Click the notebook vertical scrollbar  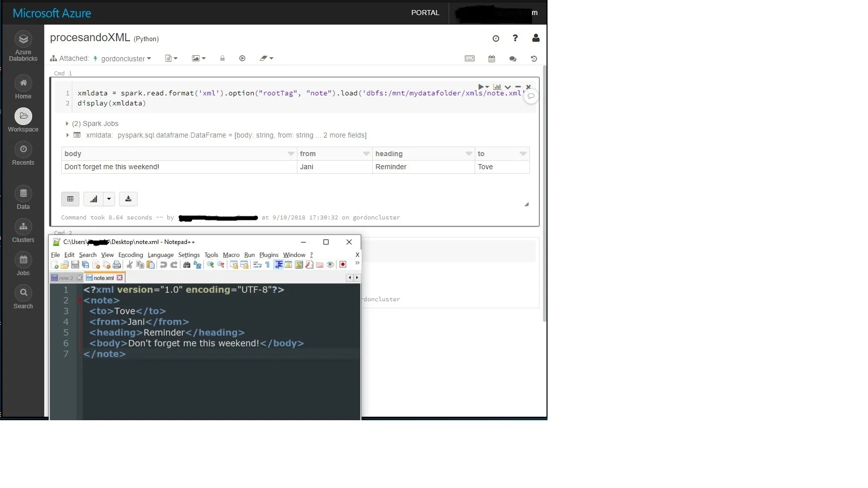[x=545, y=193]
